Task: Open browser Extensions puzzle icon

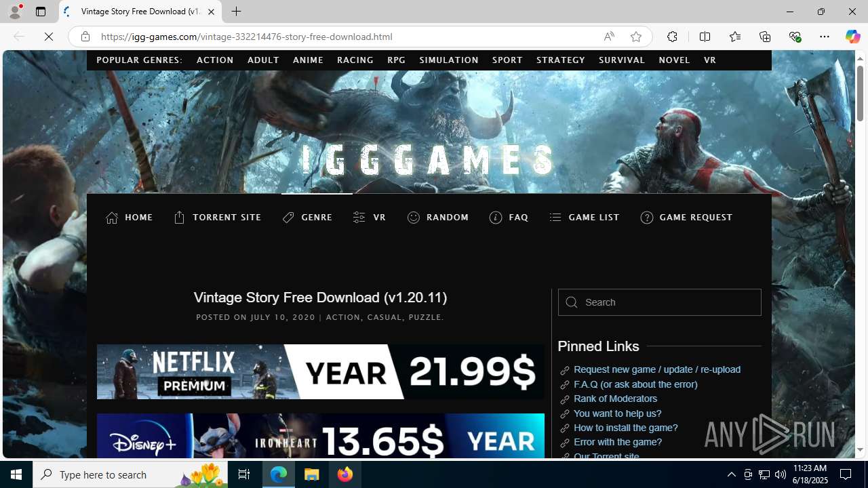Action: coord(672,37)
